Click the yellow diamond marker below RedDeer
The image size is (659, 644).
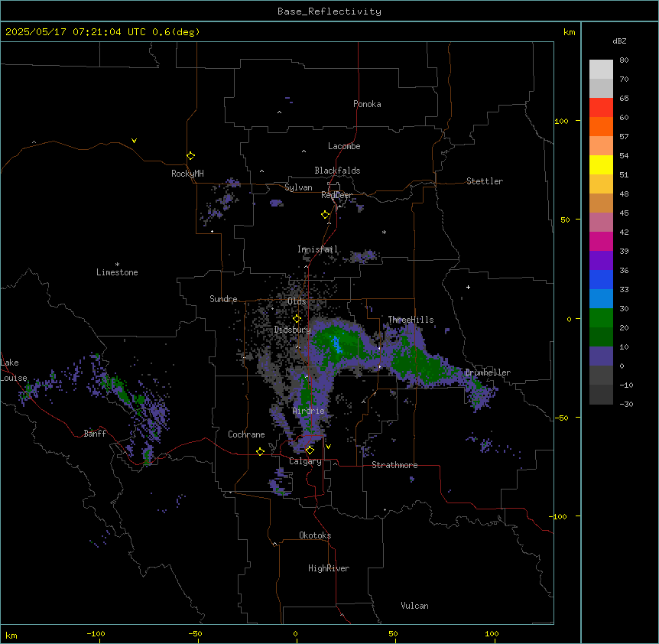325,215
